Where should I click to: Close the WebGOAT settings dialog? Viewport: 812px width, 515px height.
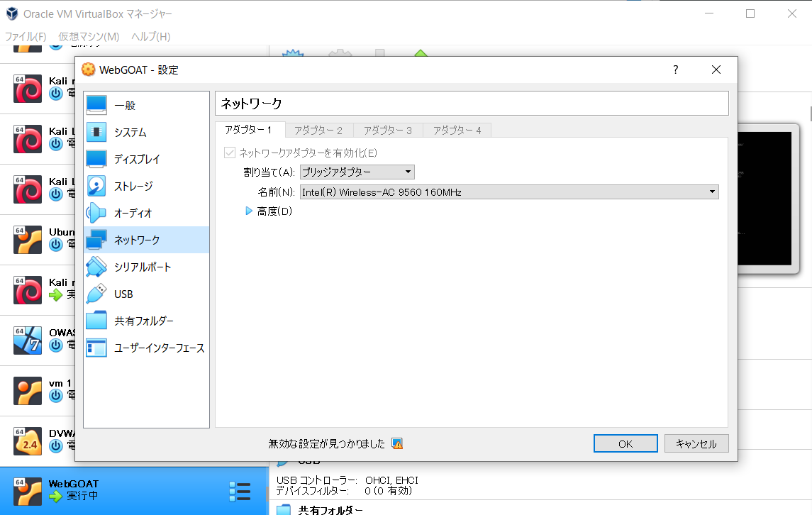click(716, 70)
